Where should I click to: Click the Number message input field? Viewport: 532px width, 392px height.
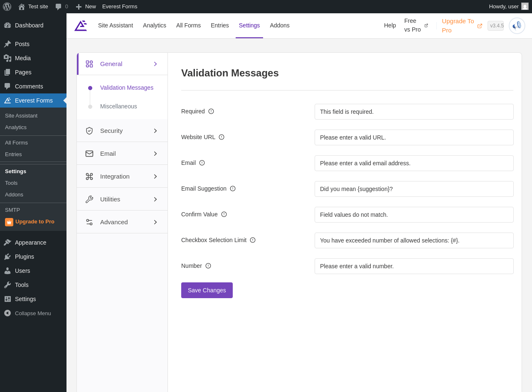pos(414,266)
